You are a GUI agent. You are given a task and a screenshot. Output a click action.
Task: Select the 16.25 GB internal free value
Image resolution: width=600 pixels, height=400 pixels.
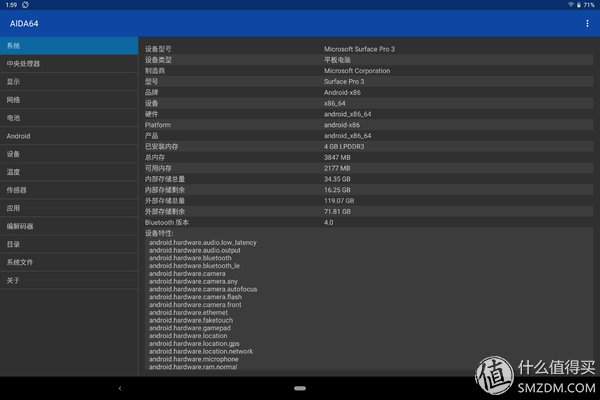click(x=337, y=190)
